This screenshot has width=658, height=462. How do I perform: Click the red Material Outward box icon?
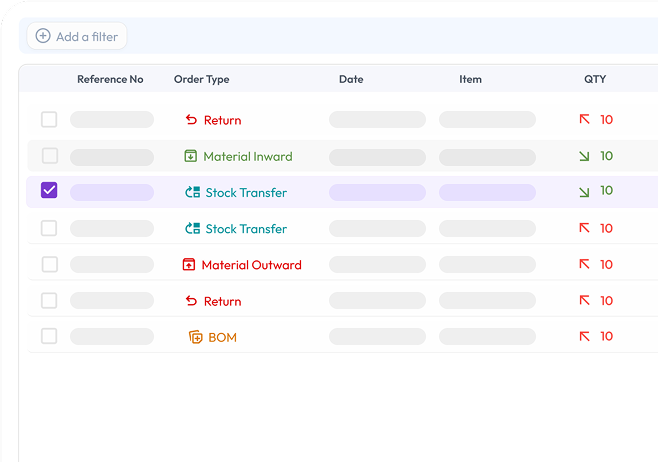coord(189,265)
